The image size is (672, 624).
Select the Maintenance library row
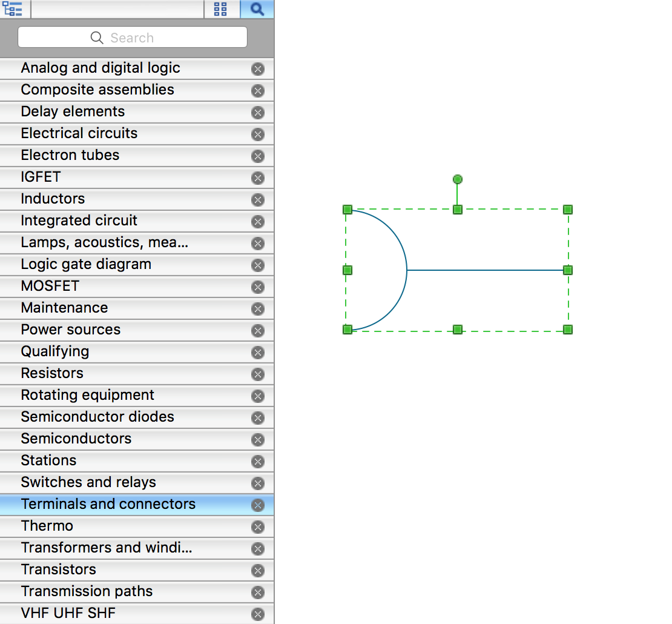coord(137,308)
